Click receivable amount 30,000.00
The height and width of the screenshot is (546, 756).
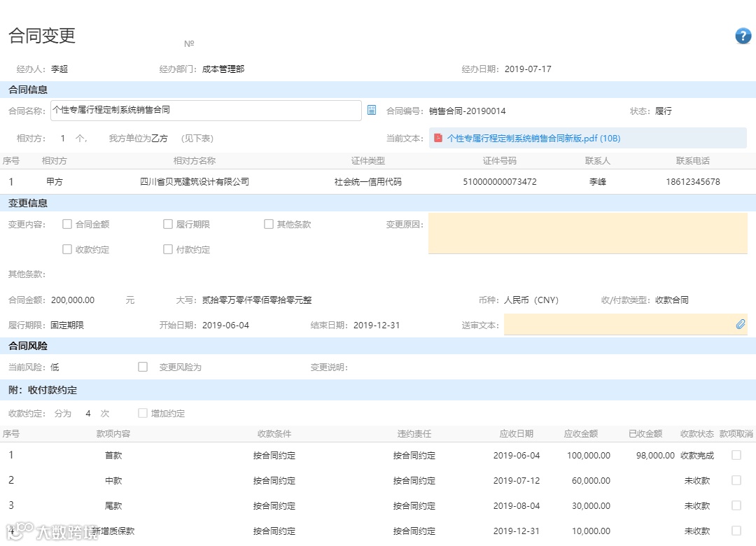[x=591, y=505]
